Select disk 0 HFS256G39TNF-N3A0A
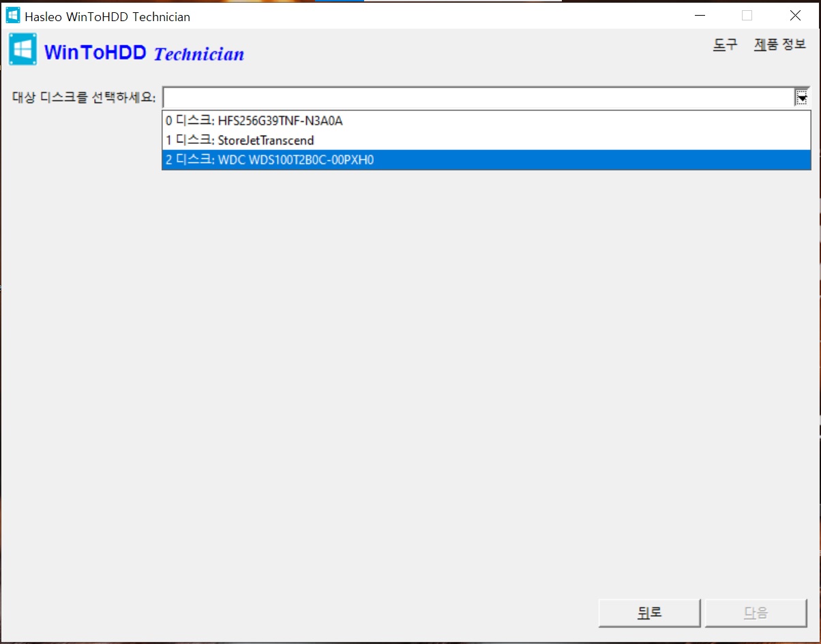821x644 pixels. point(486,121)
